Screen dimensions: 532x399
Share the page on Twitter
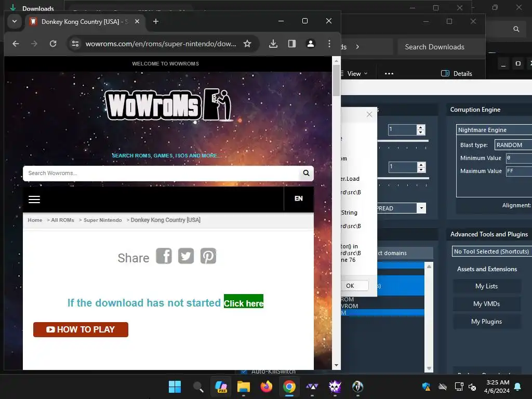coord(186,256)
